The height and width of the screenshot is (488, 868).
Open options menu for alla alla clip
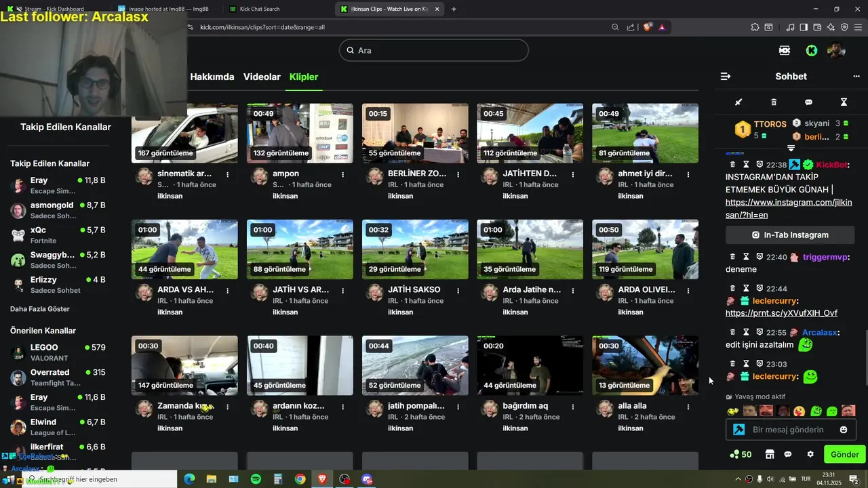click(688, 407)
